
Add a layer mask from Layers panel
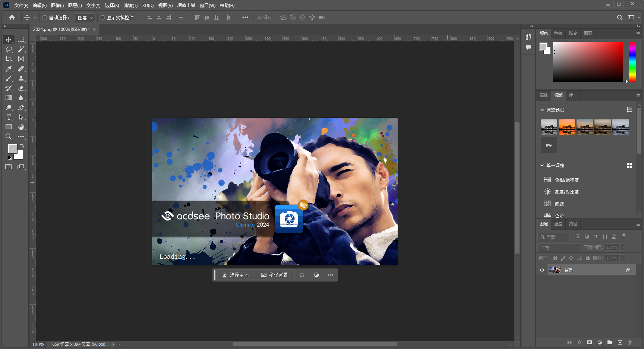(x=589, y=343)
